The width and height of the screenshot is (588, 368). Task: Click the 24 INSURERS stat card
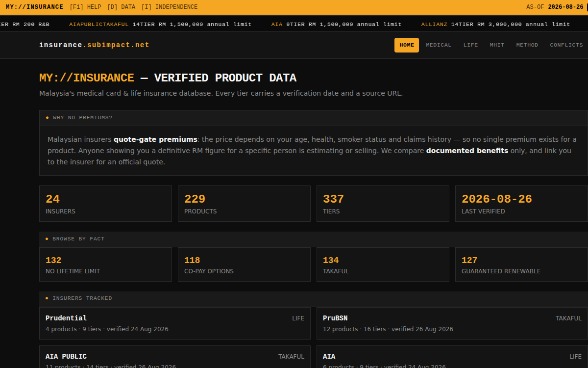pyautogui.click(x=105, y=204)
